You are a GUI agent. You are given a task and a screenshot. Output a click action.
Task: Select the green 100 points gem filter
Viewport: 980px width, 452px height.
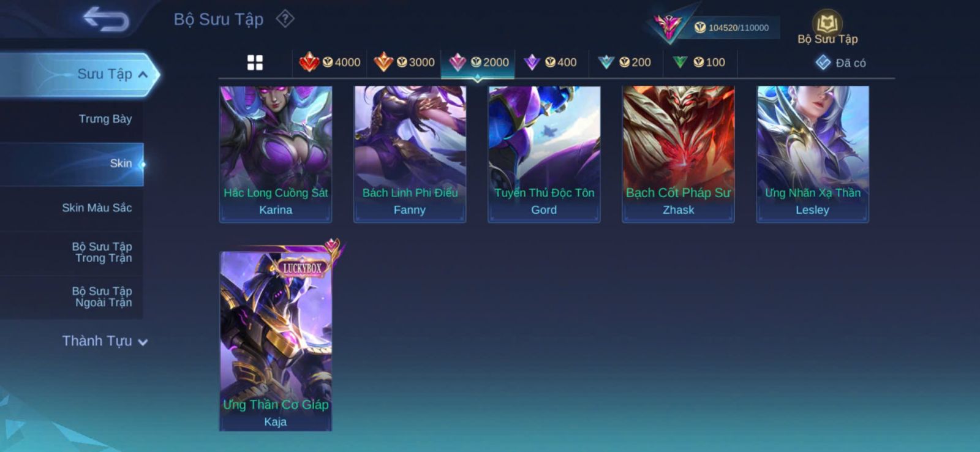tap(699, 62)
